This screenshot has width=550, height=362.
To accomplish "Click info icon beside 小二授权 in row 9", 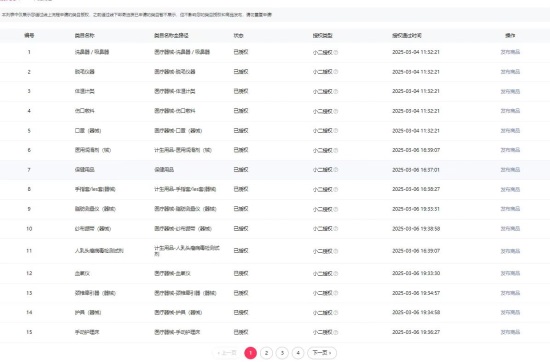I will pyautogui.click(x=336, y=209).
